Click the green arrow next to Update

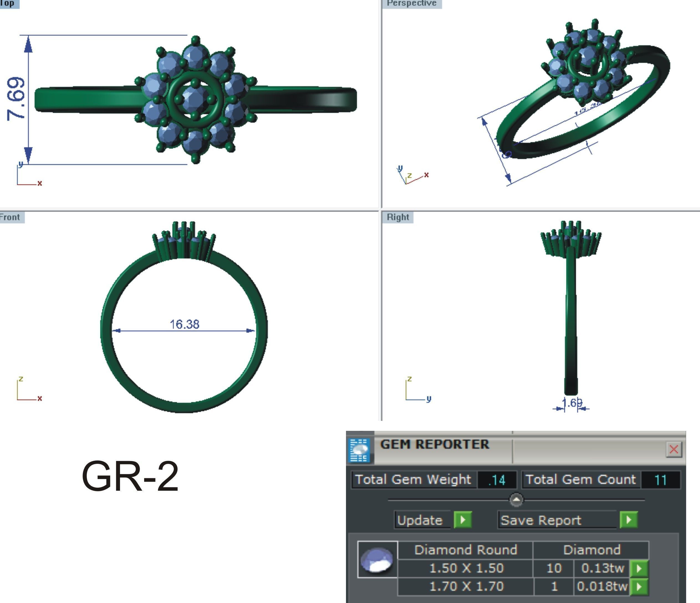pos(462,520)
